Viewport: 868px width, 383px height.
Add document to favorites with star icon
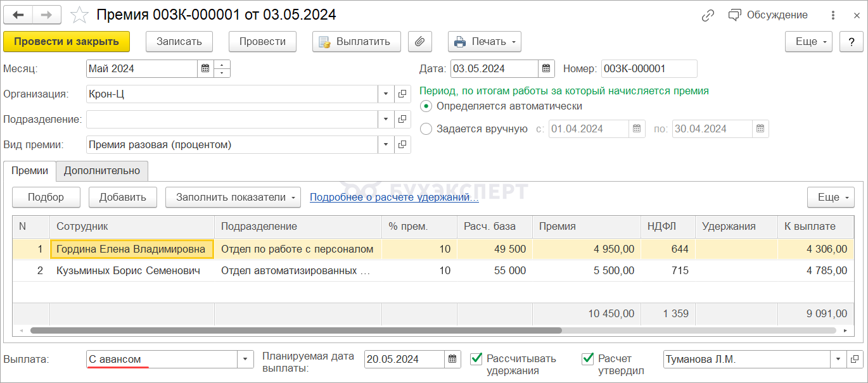coord(79,15)
